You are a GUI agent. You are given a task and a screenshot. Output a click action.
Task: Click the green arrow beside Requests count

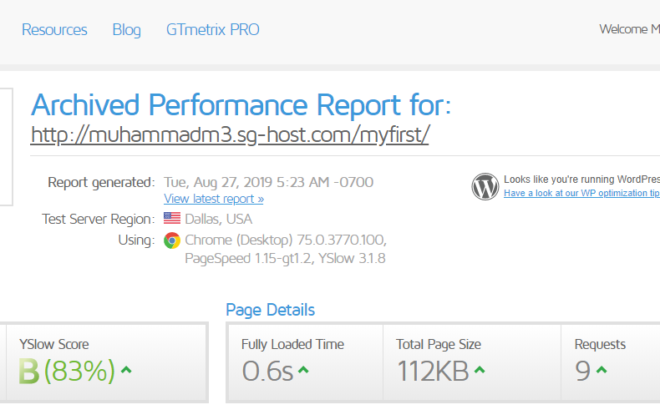[x=601, y=370]
